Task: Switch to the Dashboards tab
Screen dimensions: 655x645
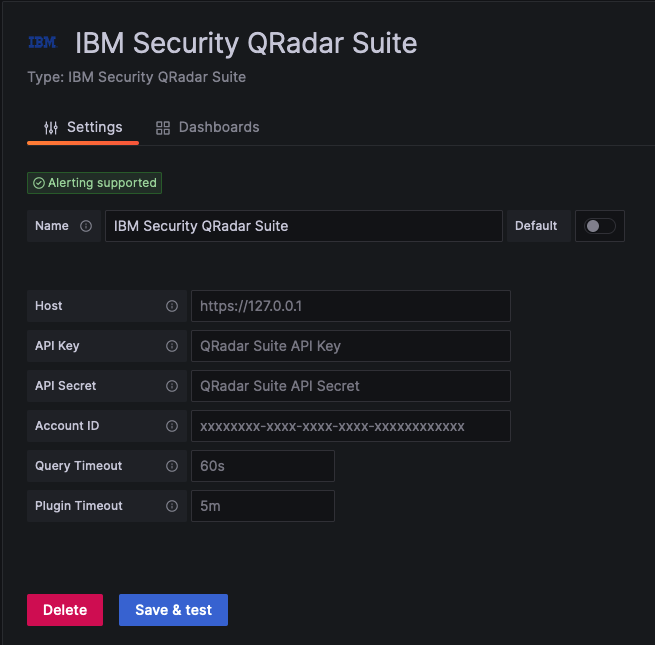Action: click(x=207, y=127)
